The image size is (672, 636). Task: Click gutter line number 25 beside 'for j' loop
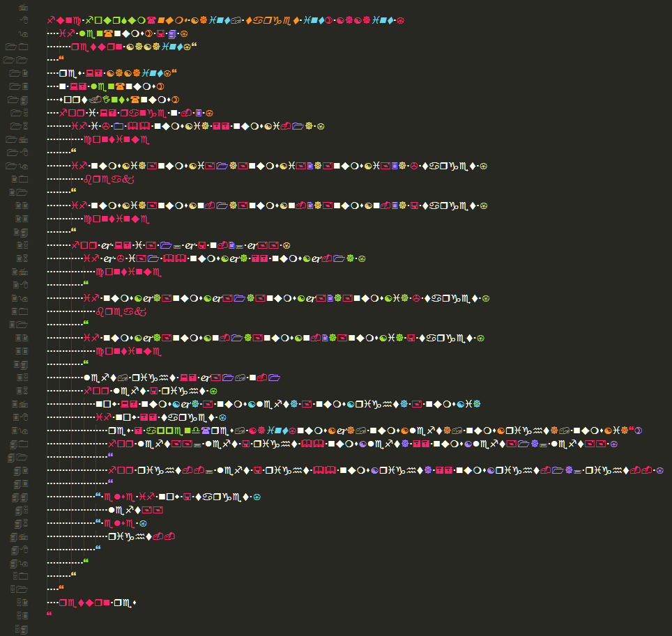coord(22,245)
